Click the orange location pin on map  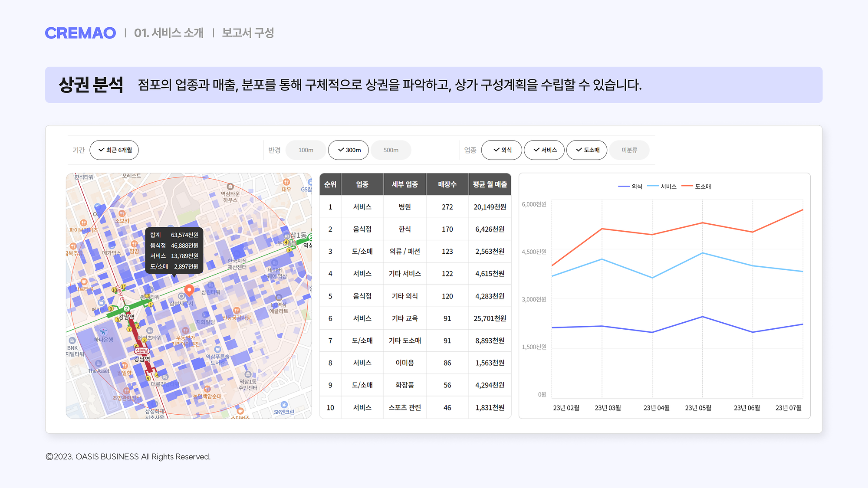coord(189,290)
